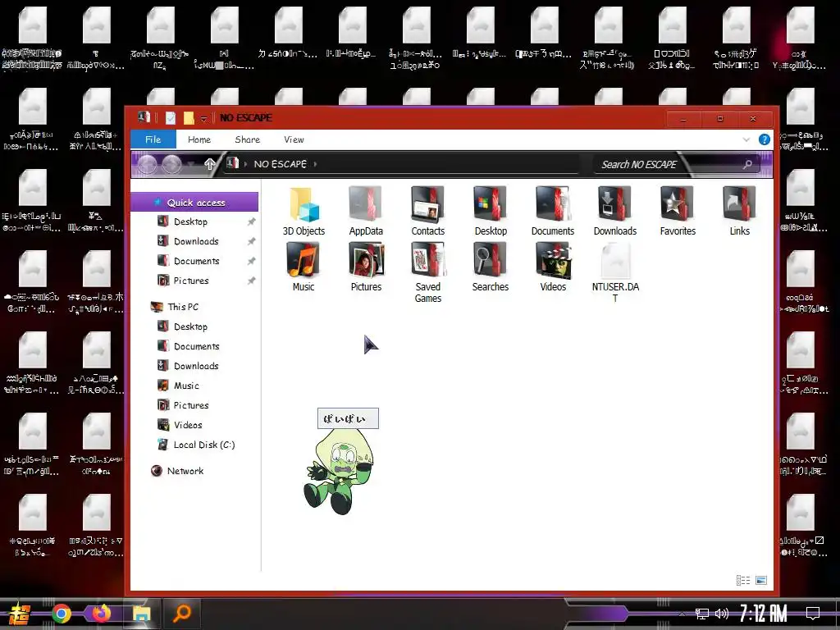This screenshot has width=840, height=630.
Task: Switch to large icons view layout icon
Action: [x=760, y=580]
